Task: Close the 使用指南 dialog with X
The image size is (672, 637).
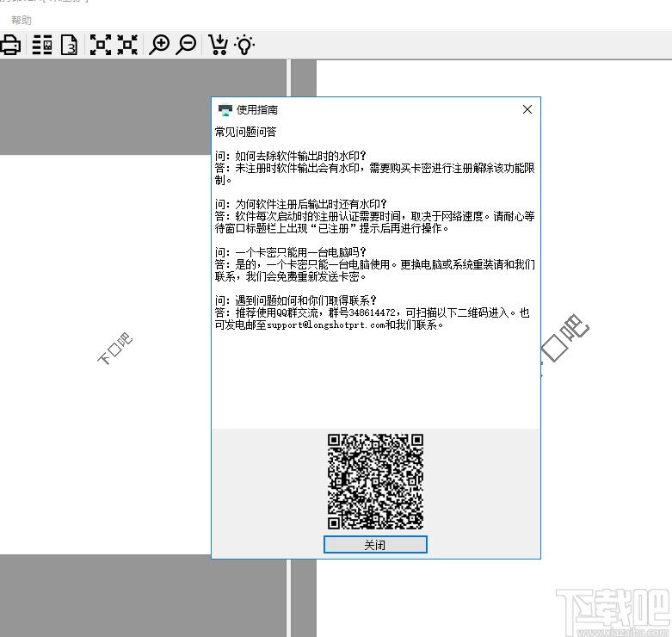Action: click(x=527, y=109)
